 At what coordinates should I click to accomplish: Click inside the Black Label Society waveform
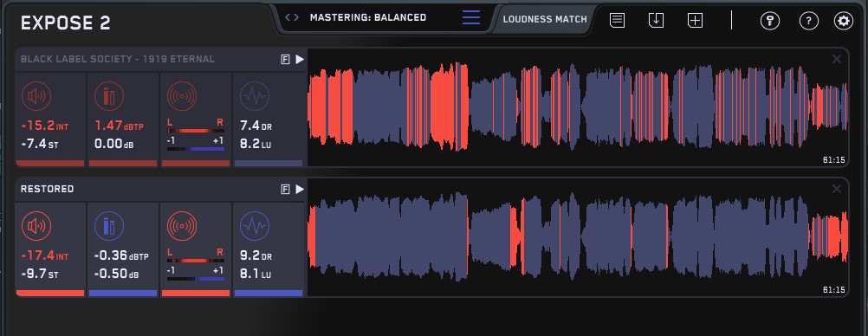click(x=578, y=107)
